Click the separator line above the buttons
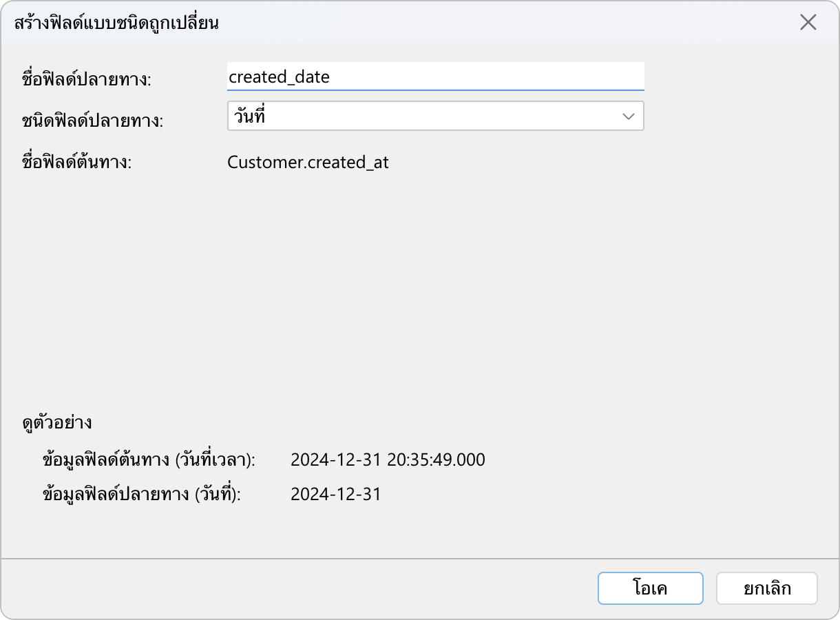Image resolution: width=840 pixels, height=620 pixels. (420, 558)
